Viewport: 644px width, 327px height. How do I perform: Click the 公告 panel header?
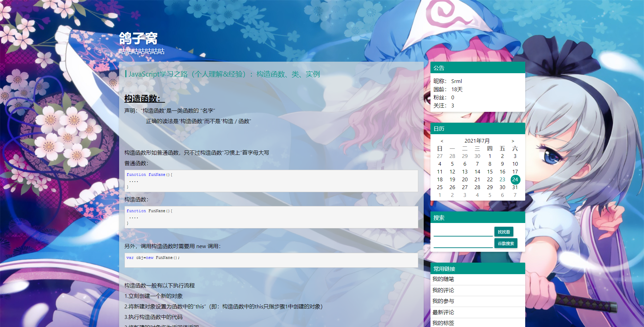478,68
